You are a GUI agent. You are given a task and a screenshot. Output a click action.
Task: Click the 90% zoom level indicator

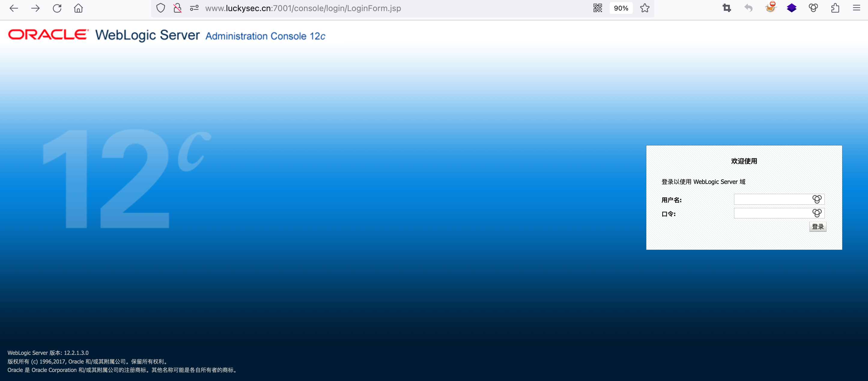click(621, 8)
